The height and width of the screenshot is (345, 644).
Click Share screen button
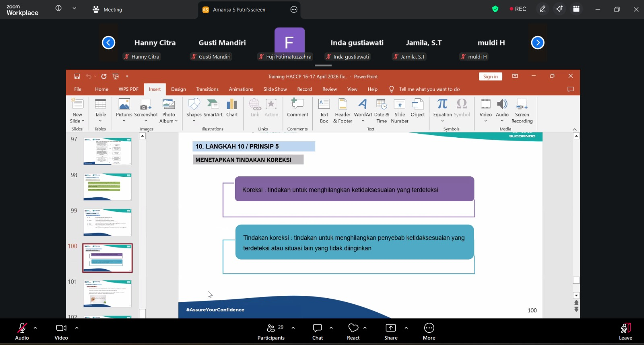click(x=391, y=332)
